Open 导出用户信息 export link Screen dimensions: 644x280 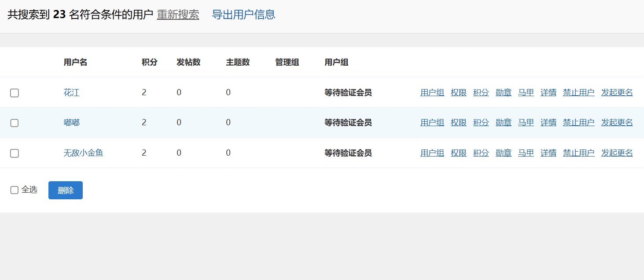243,15
